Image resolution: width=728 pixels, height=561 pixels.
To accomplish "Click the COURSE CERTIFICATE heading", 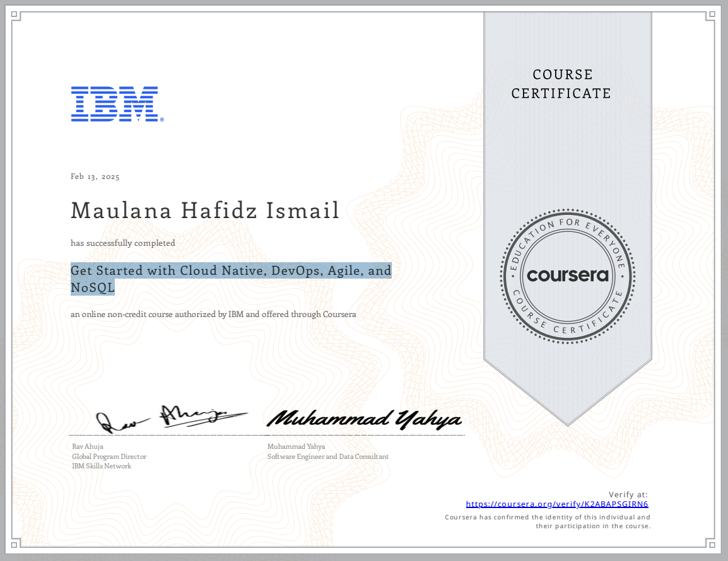I will click(561, 84).
